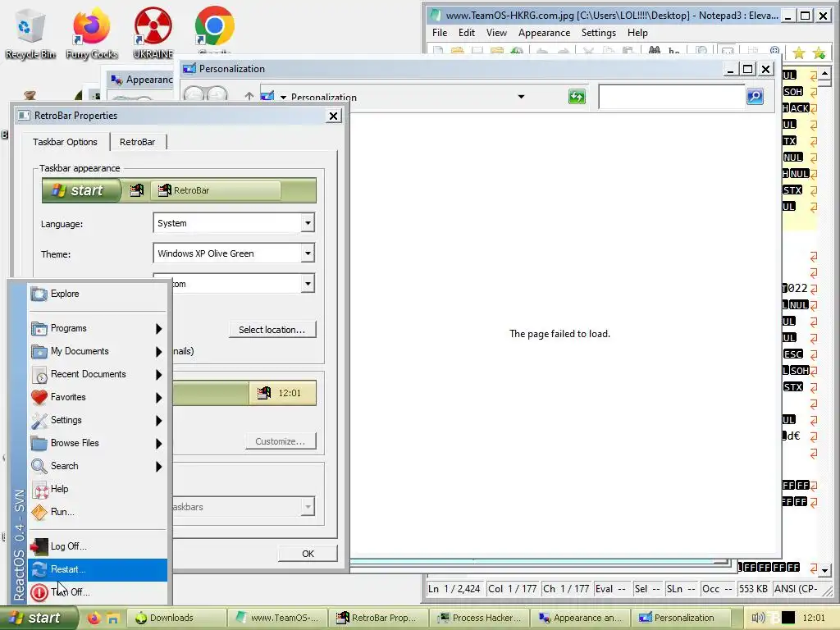Click the disabled Customize... button
Viewport: 840px width, 630px height.
click(281, 441)
